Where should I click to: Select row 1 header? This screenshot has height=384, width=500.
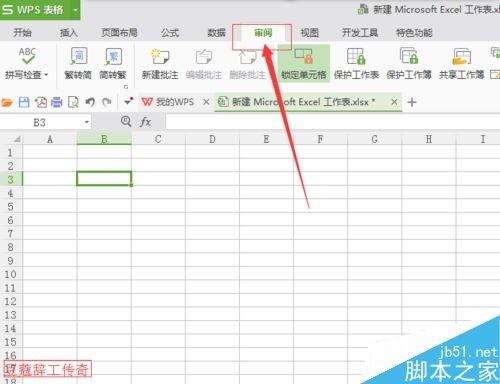[x=11, y=152]
